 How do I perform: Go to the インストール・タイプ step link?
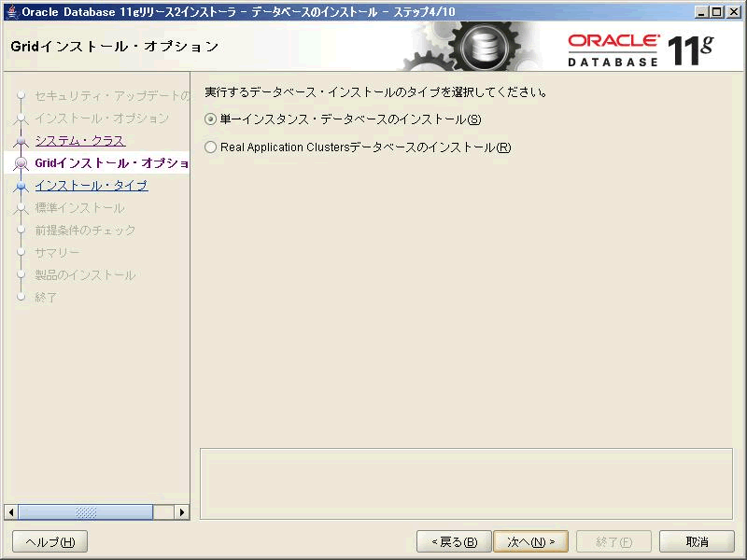point(91,186)
